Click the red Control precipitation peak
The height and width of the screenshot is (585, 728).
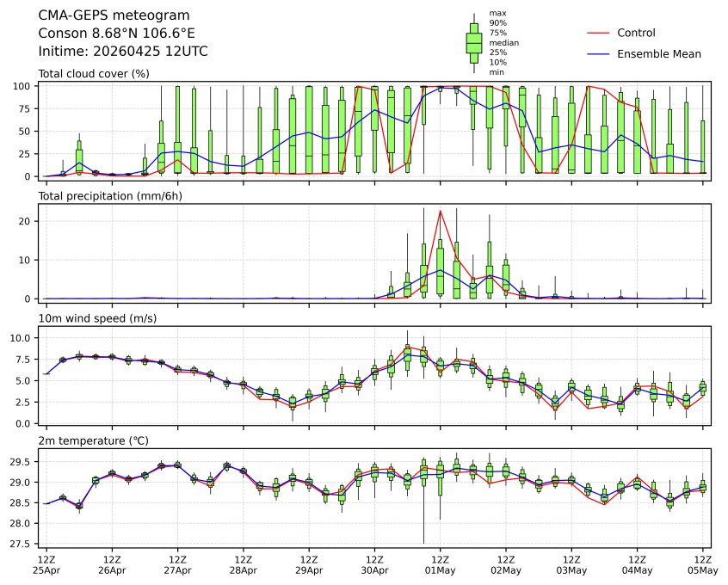pyautogui.click(x=441, y=211)
